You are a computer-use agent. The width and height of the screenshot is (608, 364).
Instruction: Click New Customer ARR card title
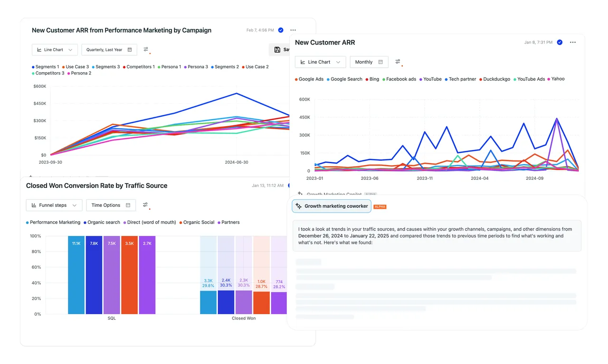[325, 42]
